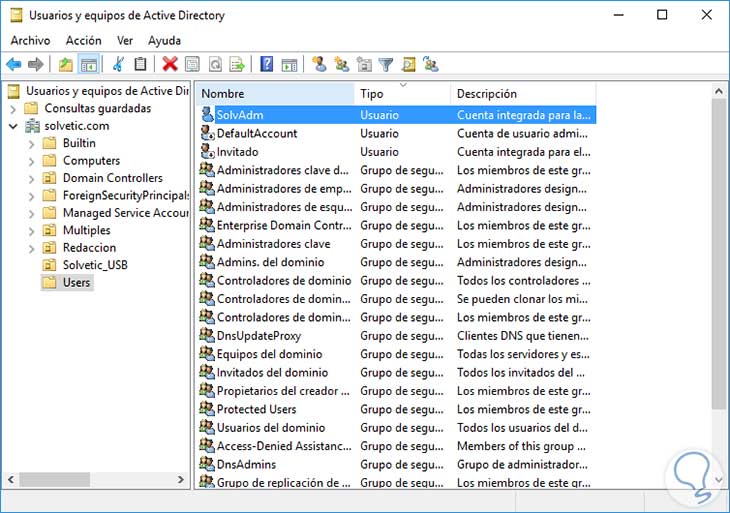Click the add to group icon
The height and width of the screenshot is (513, 730).
tap(431, 64)
